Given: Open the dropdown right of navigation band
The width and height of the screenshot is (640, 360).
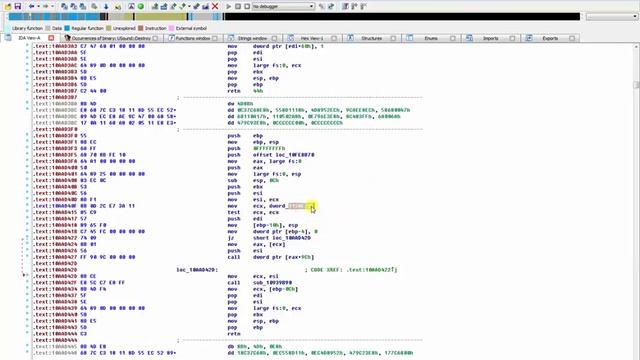Looking at the screenshot, I should [612, 17].
